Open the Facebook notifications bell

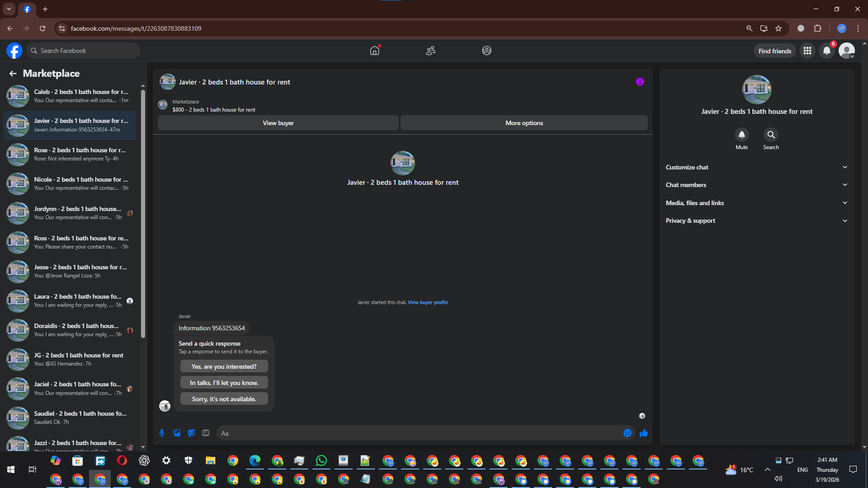click(x=827, y=51)
